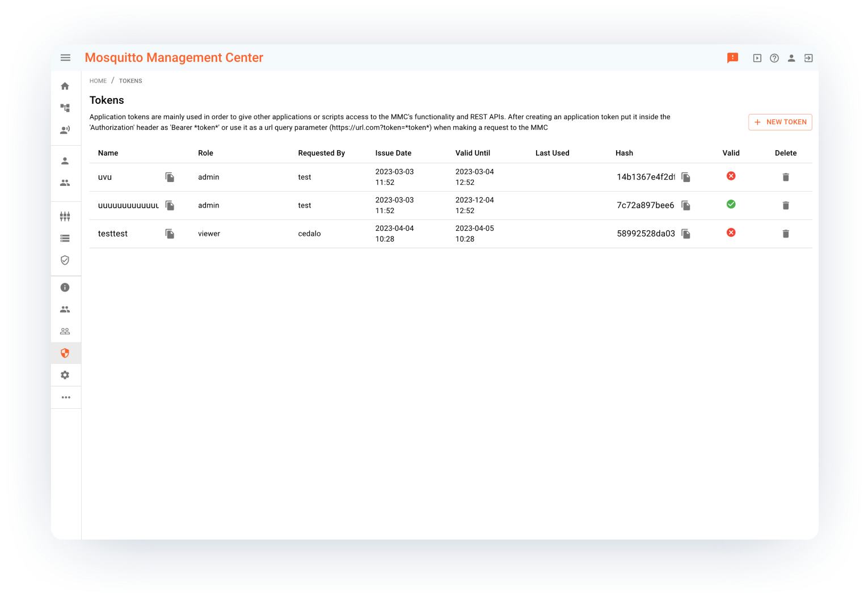Play the tutorial video icon in top bar
Screen dimensions: 868x593
pyautogui.click(x=757, y=57)
